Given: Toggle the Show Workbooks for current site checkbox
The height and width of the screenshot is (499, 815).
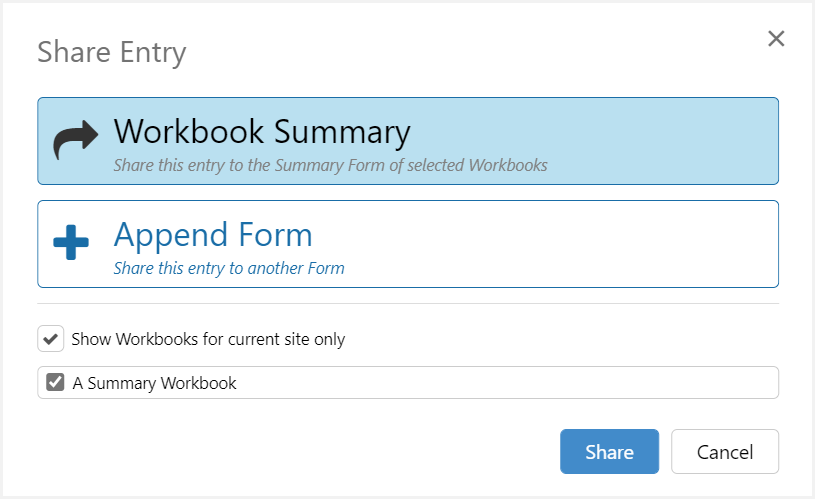Looking at the screenshot, I should (x=51, y=339).
